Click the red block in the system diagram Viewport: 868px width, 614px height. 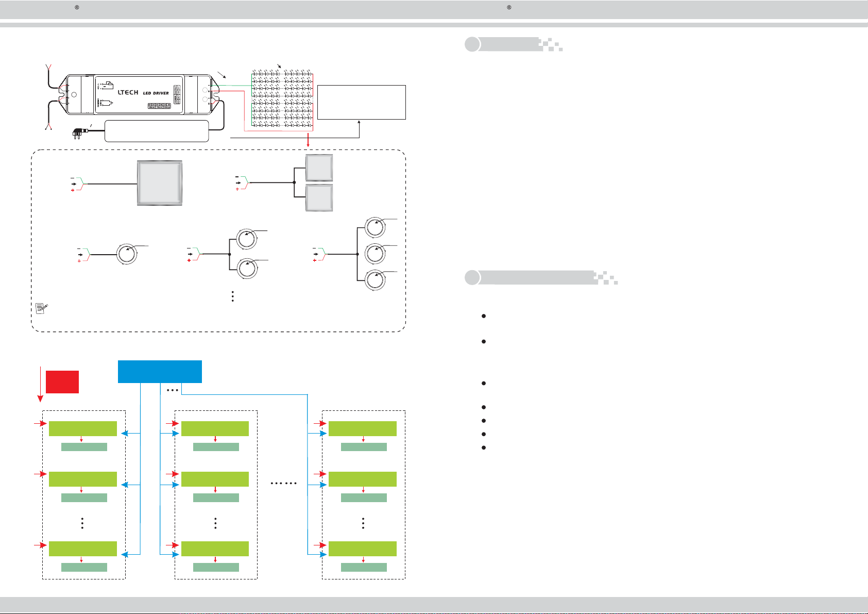(x=62, y=382)
